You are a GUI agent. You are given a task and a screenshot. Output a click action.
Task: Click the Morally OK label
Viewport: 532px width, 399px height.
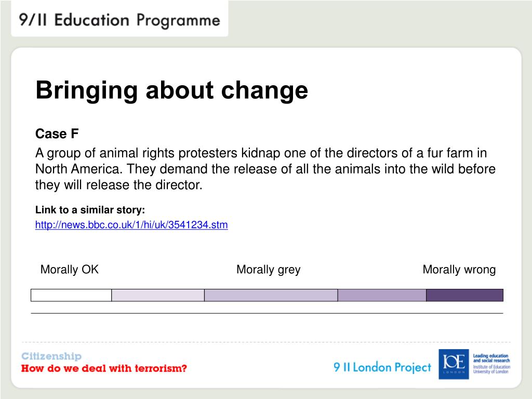(x=70, y=270)
